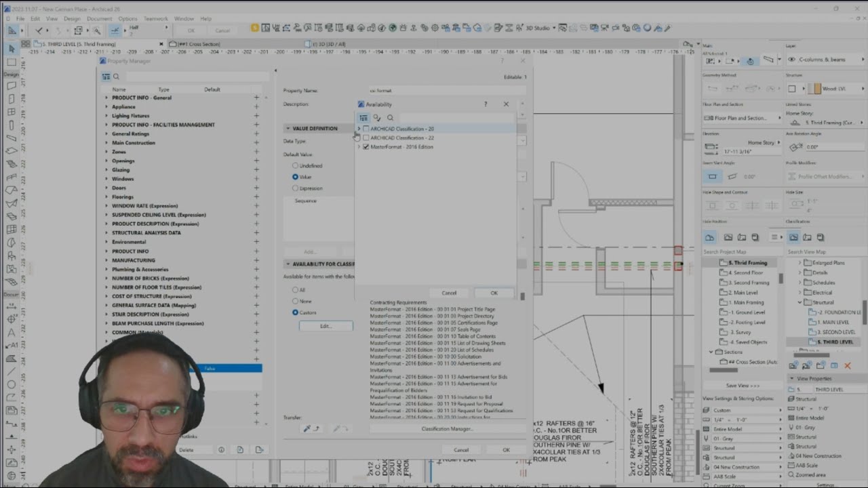The height and width of the screenshot is (488, 868).
Task: Open the Design menu
Action: click(x=72, y=18)
